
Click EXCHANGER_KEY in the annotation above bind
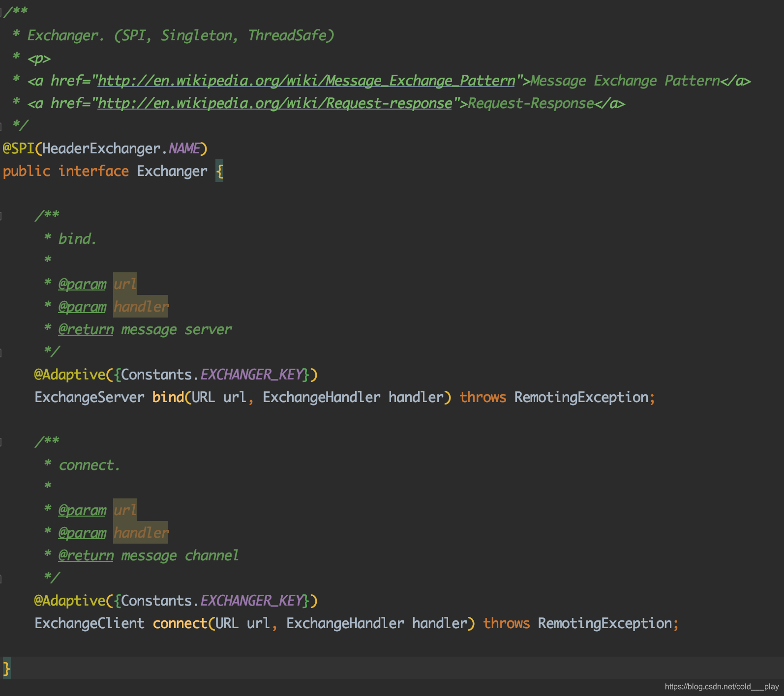(x=251, y=375)
